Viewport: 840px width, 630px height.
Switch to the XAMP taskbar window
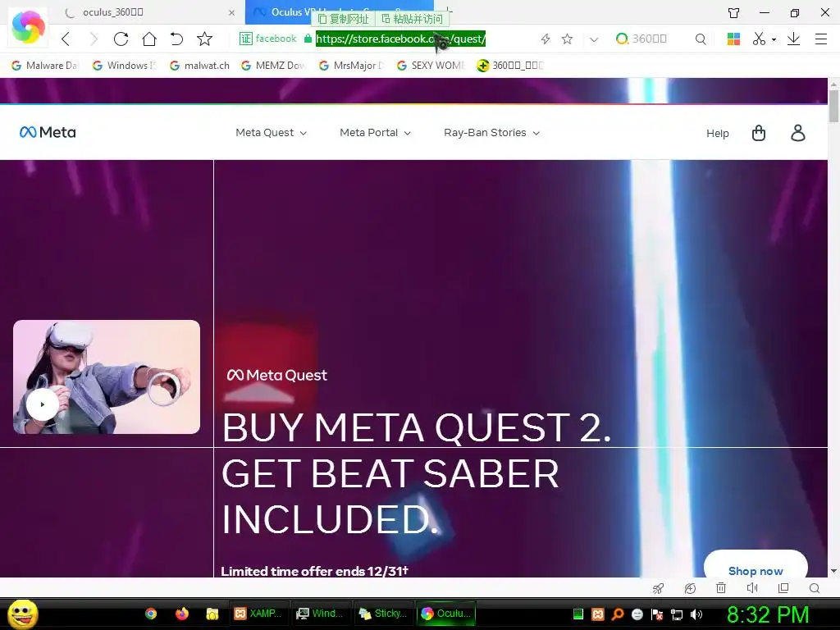pyautogui.click(x=259, y=614)
